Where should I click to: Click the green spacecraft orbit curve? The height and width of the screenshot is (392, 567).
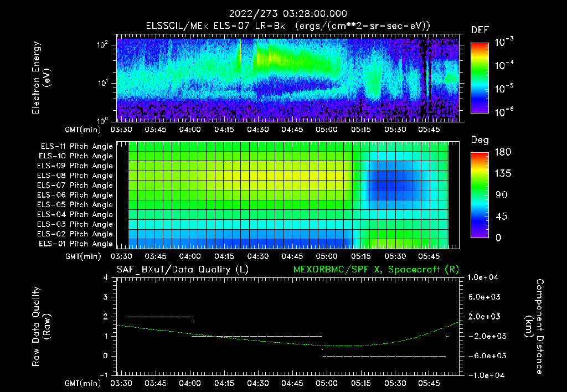click(287, 343)
